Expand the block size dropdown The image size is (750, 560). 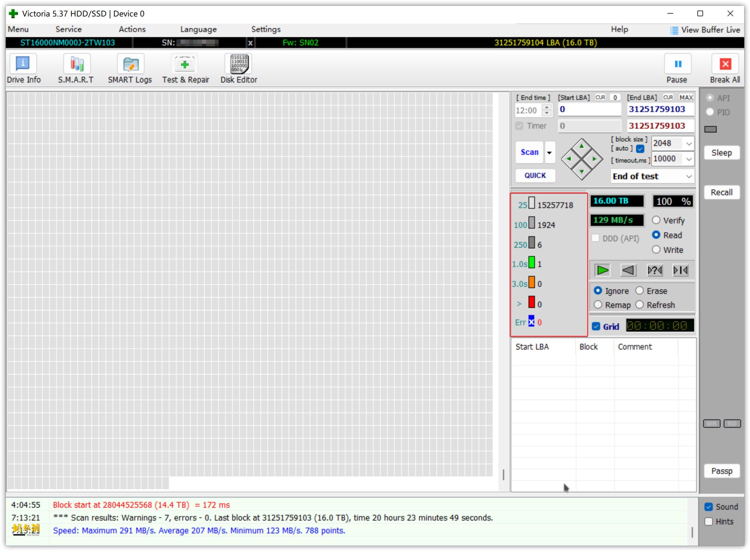click(689, 144)
